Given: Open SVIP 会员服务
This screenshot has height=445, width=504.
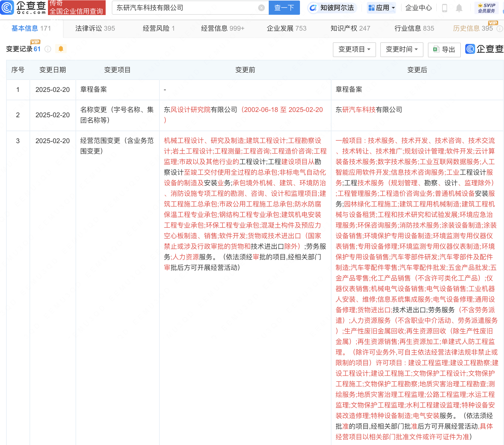Looking at the screenshot, I should pos(486,8).
